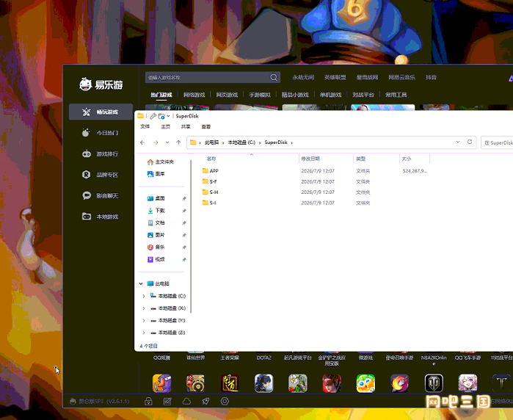Open 主文件夹 in the navigation pane
This screenshot has height=420, width=513.
tap(160, 162)
